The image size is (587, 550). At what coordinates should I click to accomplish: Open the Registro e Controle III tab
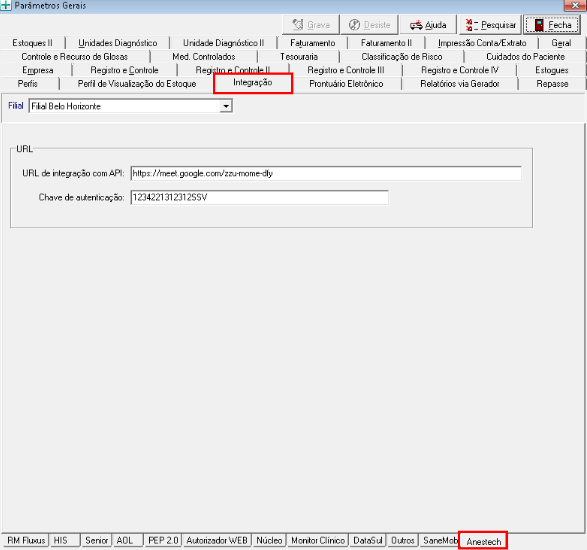[x=346, y=70]
